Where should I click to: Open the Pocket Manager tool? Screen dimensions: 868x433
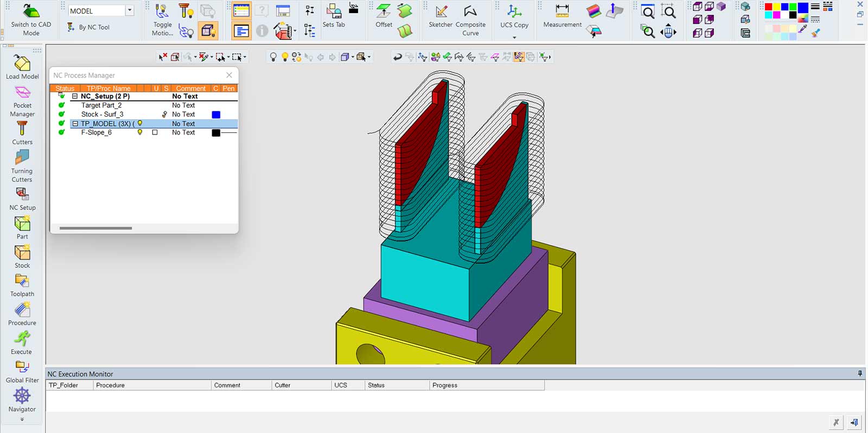[x=22, y=101]
